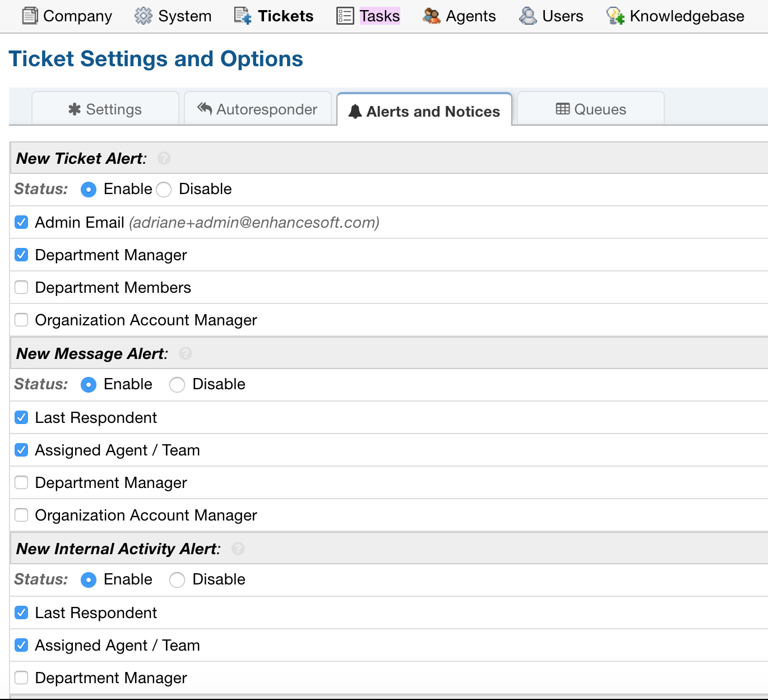Viewport: 768px width, 700px height.
Task: Click the Agents people icon
Action: point(432,16)
